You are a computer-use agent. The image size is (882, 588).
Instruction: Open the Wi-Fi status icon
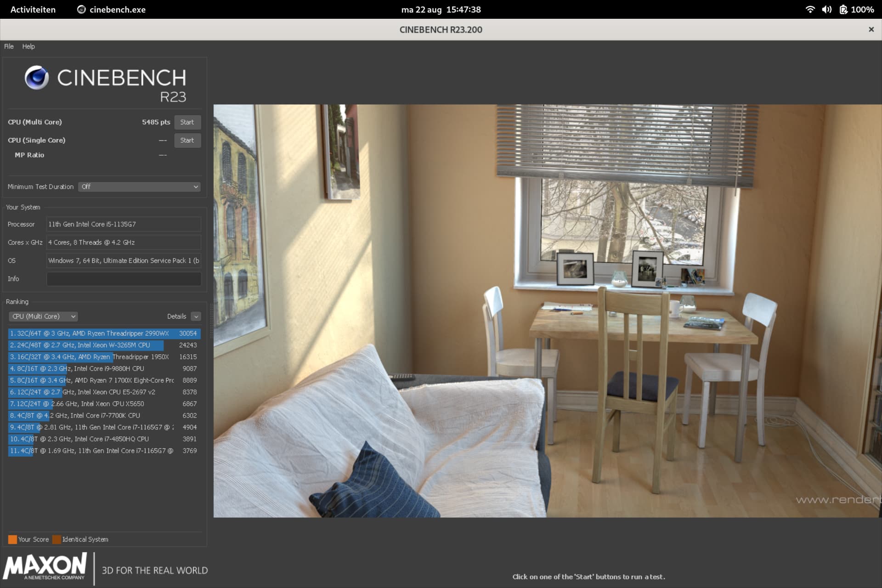pyautogui.click(x=810, y=10)
